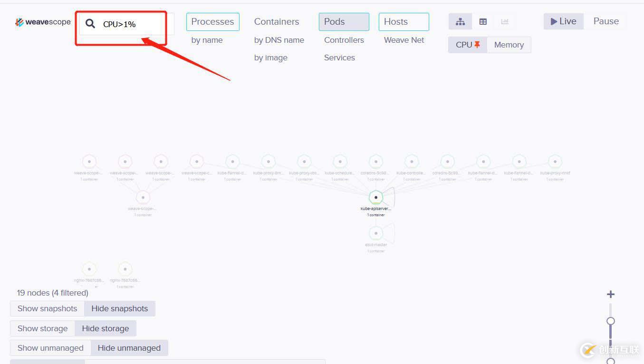Pause the live updates

point(606,21)
